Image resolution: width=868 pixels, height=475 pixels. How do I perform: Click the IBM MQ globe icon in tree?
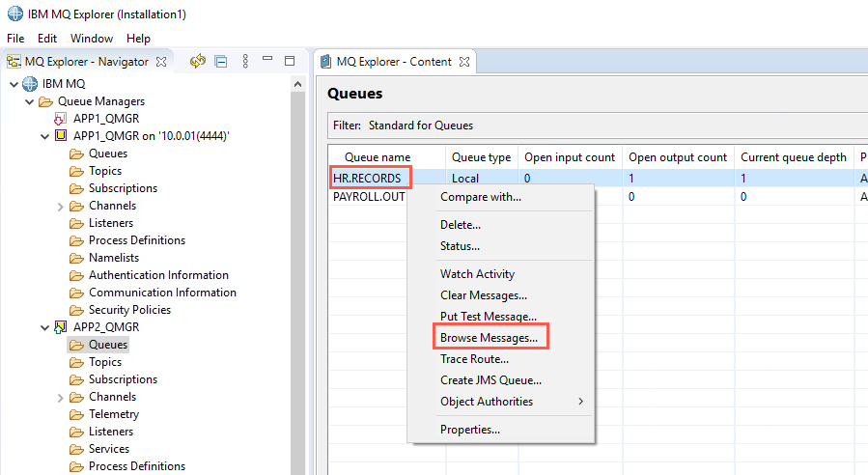30,84
